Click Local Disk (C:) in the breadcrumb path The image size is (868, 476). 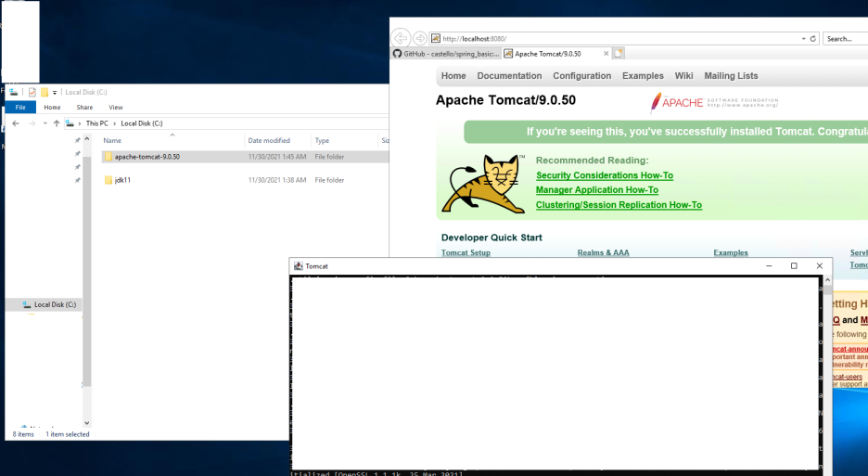click(142, 123)
